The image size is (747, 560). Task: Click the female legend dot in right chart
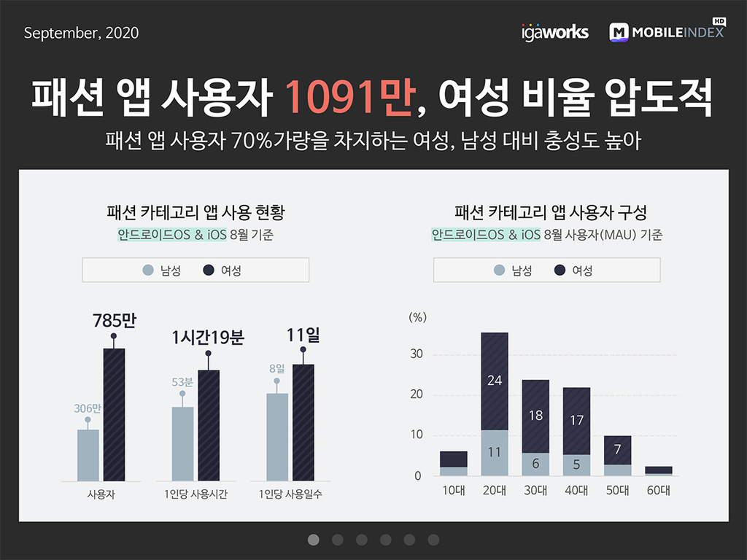(x=560, y=270)
